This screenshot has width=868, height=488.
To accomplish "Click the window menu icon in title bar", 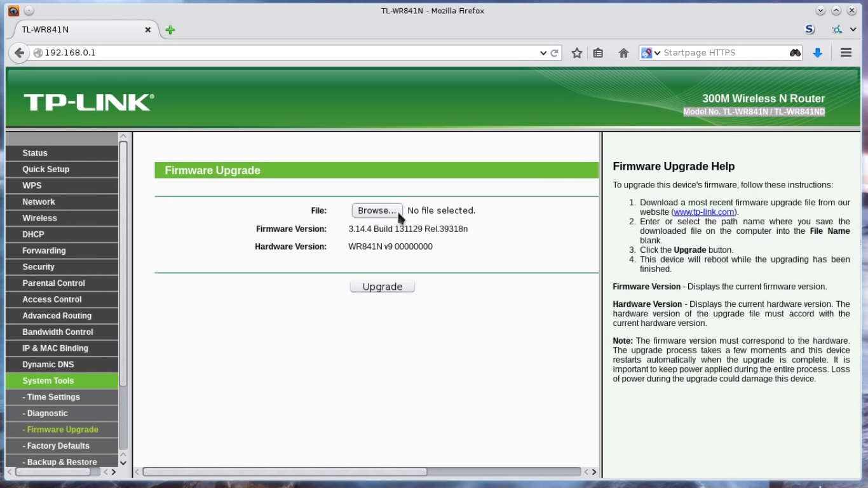I will click(x=13, y=11).
